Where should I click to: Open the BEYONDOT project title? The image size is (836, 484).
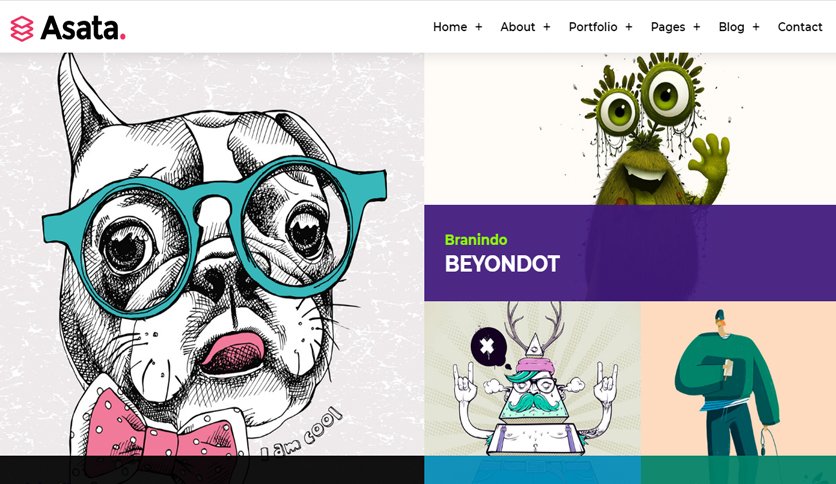coord(502,264)
